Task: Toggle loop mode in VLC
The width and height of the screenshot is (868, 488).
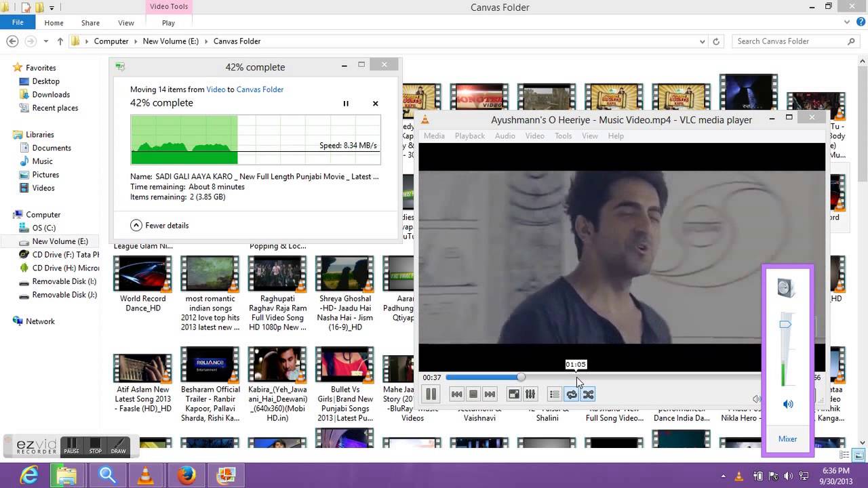Action: (572, 394)
